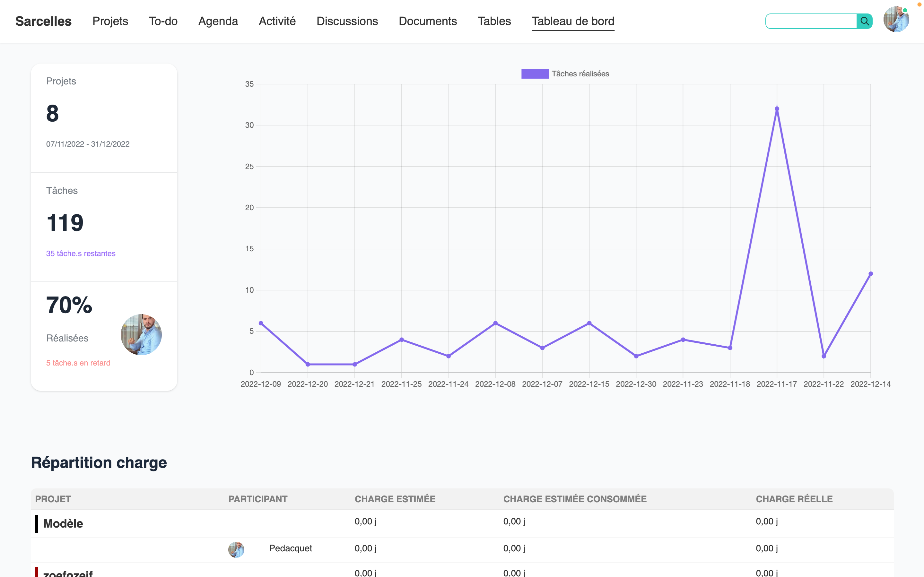Click Pedacquet's small participant avatar
The image size is (924, 577).
click(x=236, y=549)
